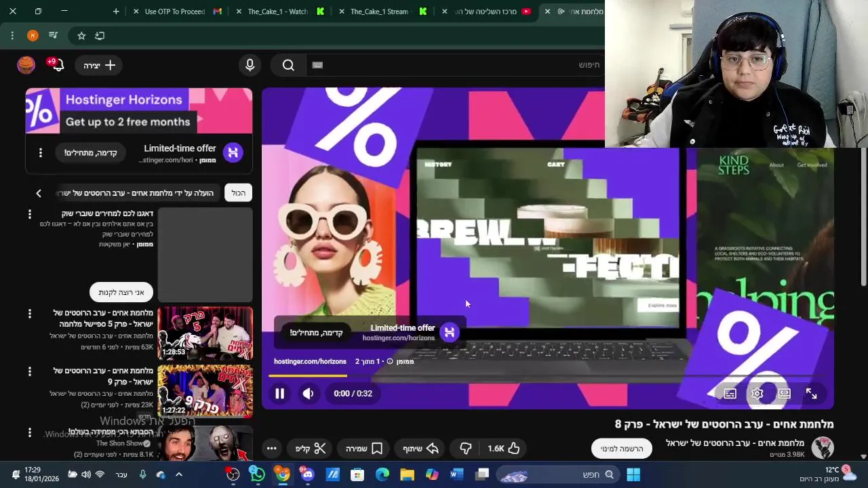
Task: Click קדימה, מתחילים! on sidebar ad
Action: click(91, 152)
